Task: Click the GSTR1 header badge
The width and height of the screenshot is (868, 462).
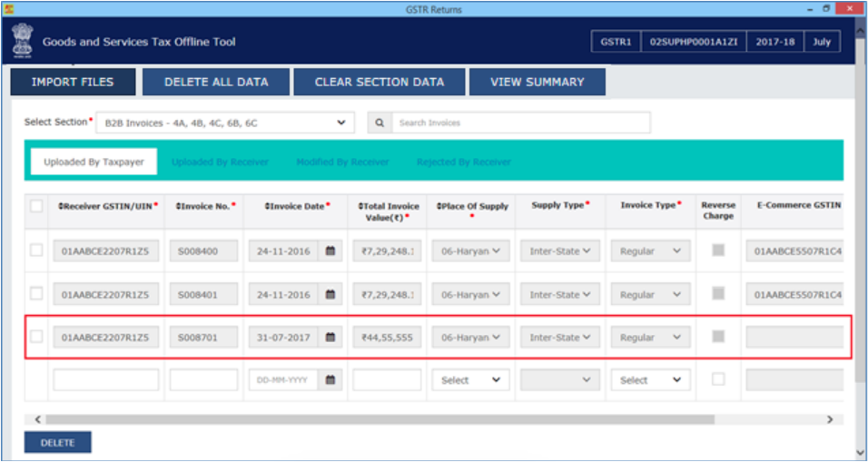Action: coord(616,42)
